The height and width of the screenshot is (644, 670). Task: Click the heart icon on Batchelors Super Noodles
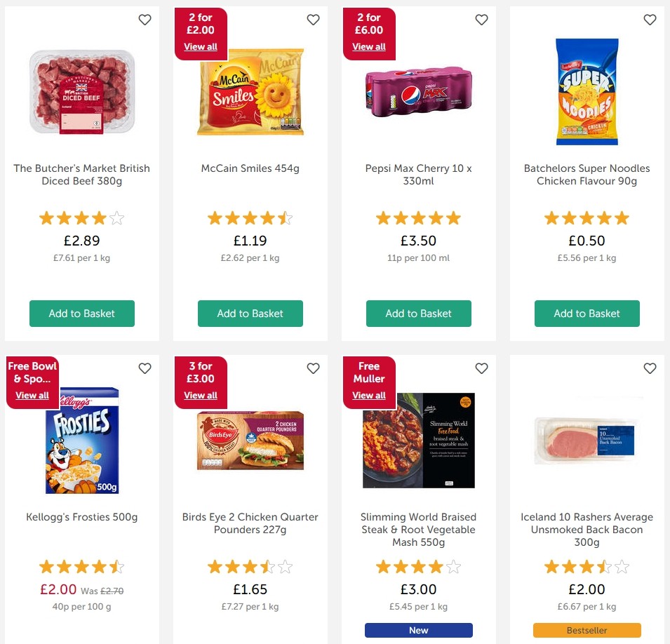coord(650,20)
